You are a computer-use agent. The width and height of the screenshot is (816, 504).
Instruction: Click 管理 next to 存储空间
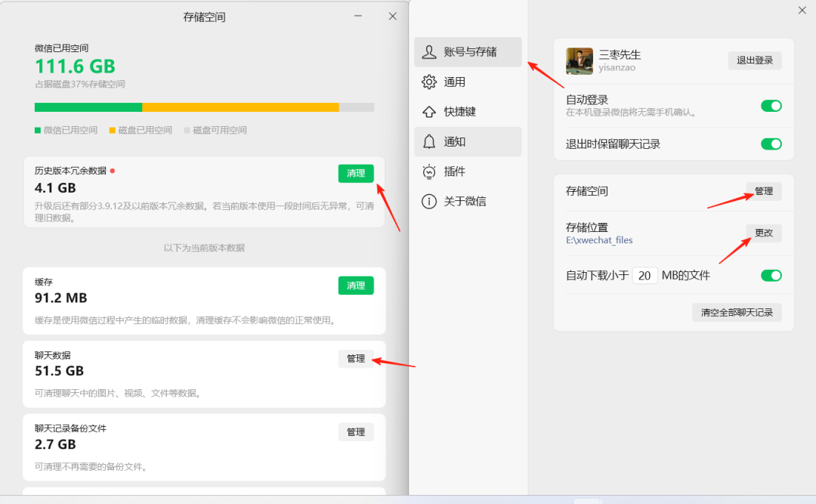[x=763, y=191]
